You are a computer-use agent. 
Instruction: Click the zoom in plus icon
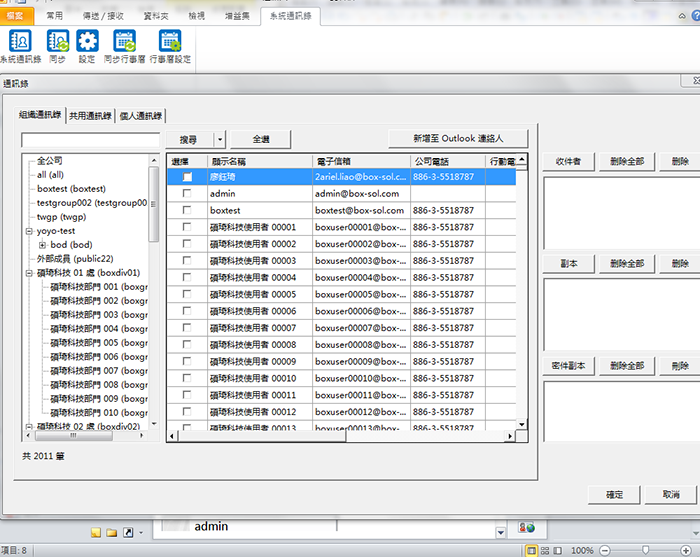[x=686, y=551]
